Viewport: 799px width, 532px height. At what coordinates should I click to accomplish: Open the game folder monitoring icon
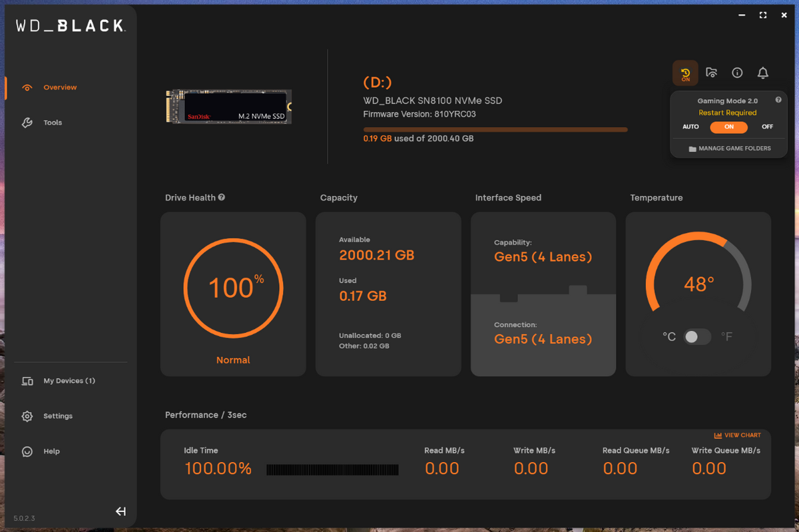[x=711, y=73]
